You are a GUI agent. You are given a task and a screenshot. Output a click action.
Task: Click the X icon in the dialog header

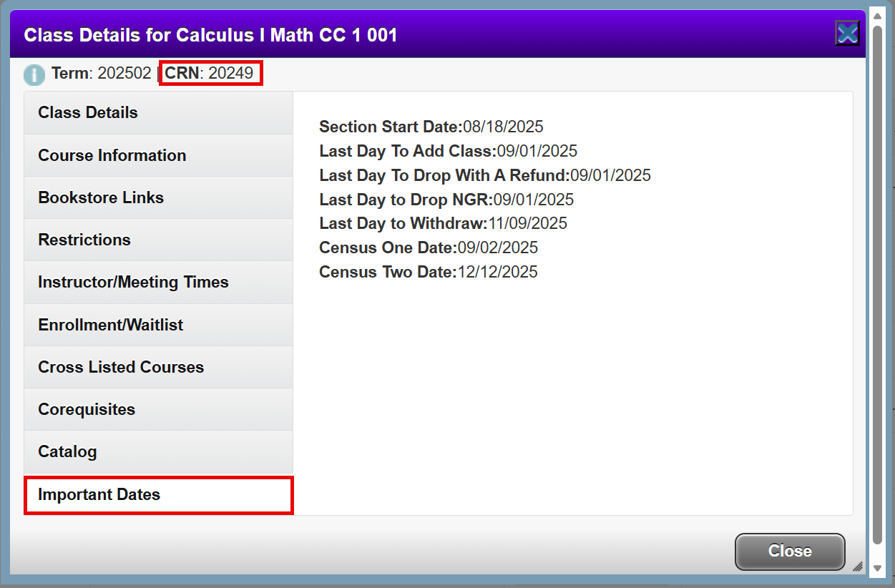point(847,34)
